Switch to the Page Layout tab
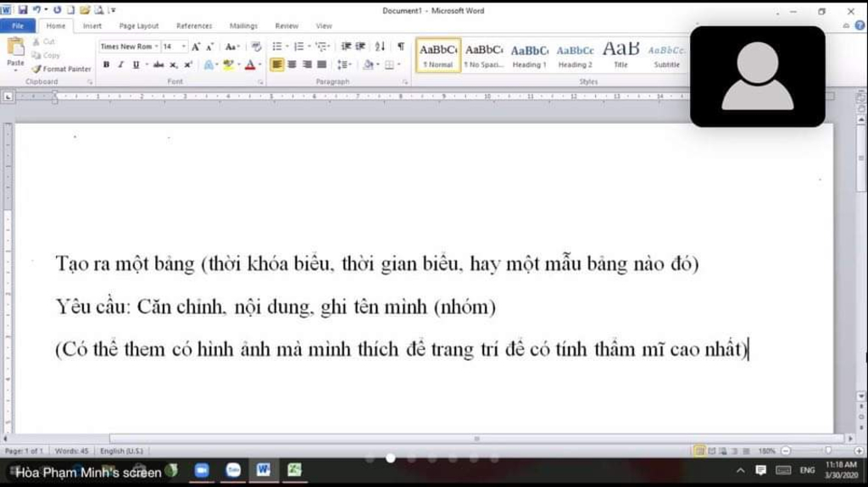The height and width of the screenshot is (487, 868). (x=138, y=26)
